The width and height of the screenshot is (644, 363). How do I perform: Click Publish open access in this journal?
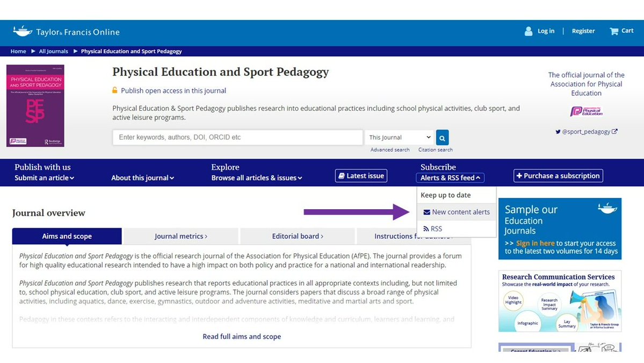[173, 90]
